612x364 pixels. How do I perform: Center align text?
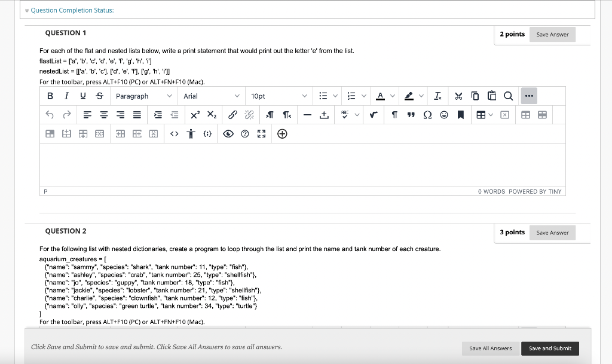pyautogui.click(x=104, y=115)
